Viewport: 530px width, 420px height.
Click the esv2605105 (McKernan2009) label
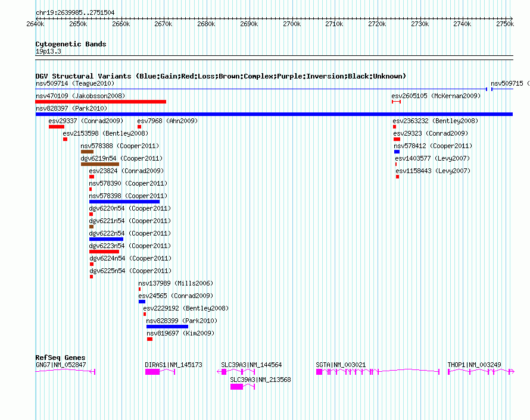[x=436, y=96]
